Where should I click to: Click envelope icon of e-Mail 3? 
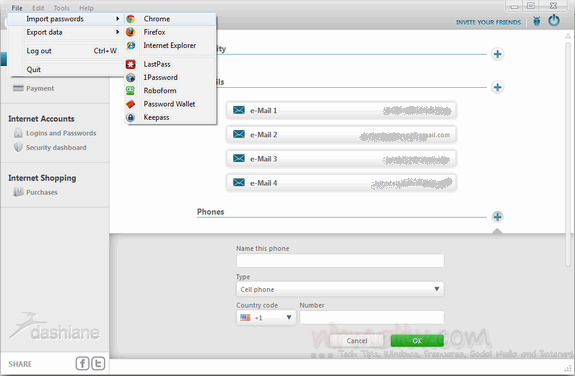(239, 158)
